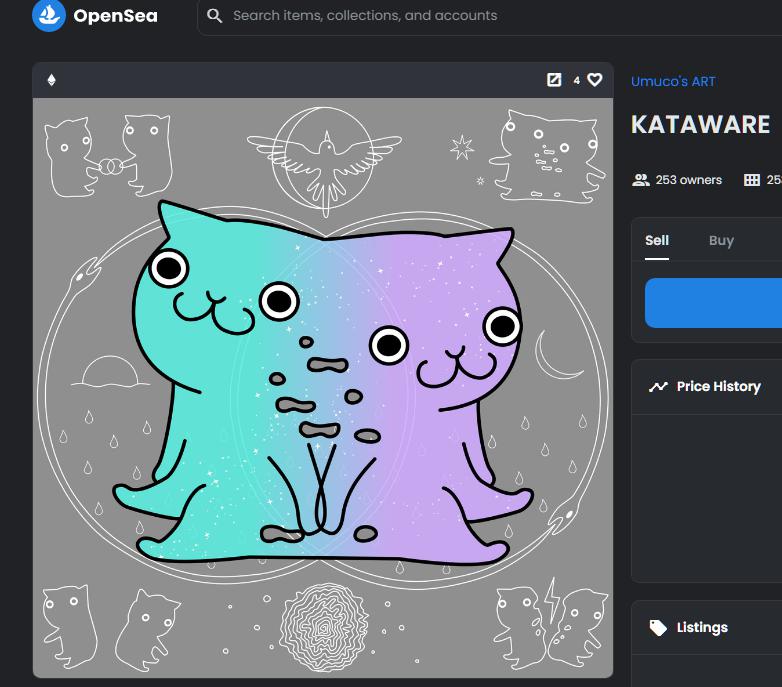Screen dimensions: 782x687
Task: Favorite the item with the heart icon
Action: (x=594, y=80)
